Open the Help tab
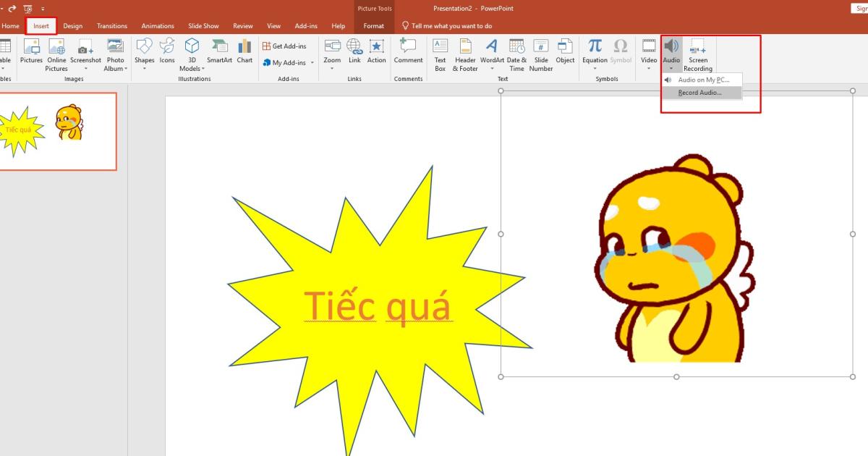 (x=338, y=26)
